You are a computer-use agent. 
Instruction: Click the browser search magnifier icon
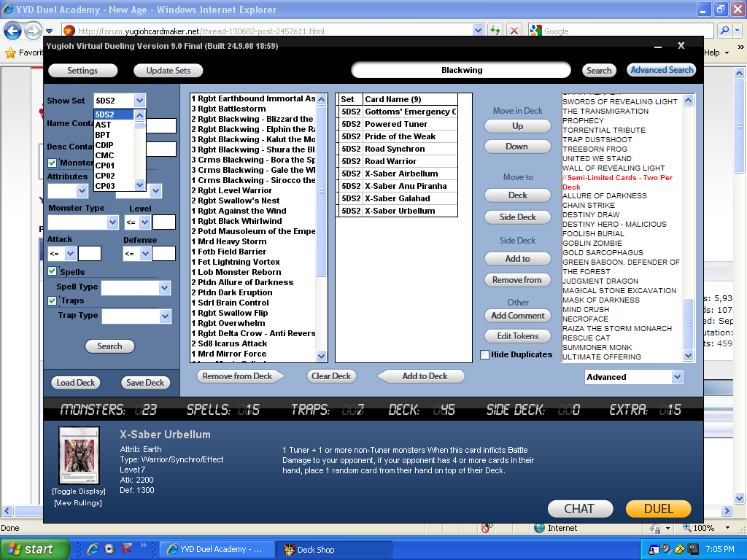click(x=725, y=31)
